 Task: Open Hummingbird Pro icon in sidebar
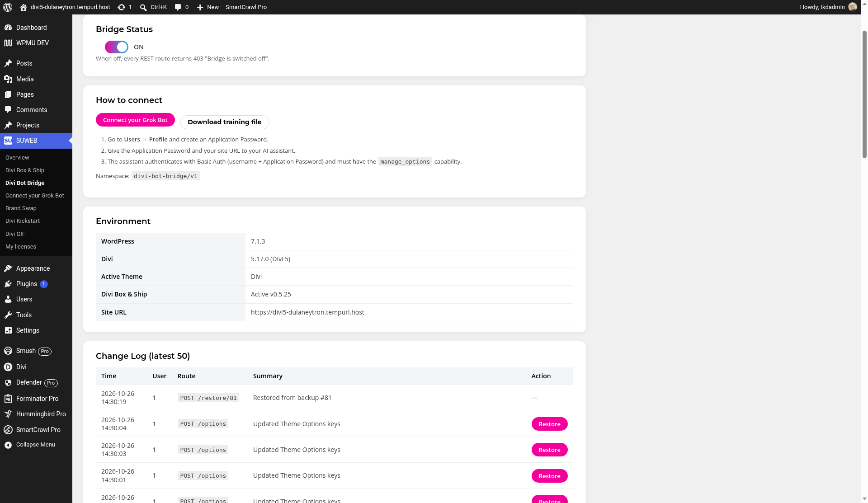[8, 414]
